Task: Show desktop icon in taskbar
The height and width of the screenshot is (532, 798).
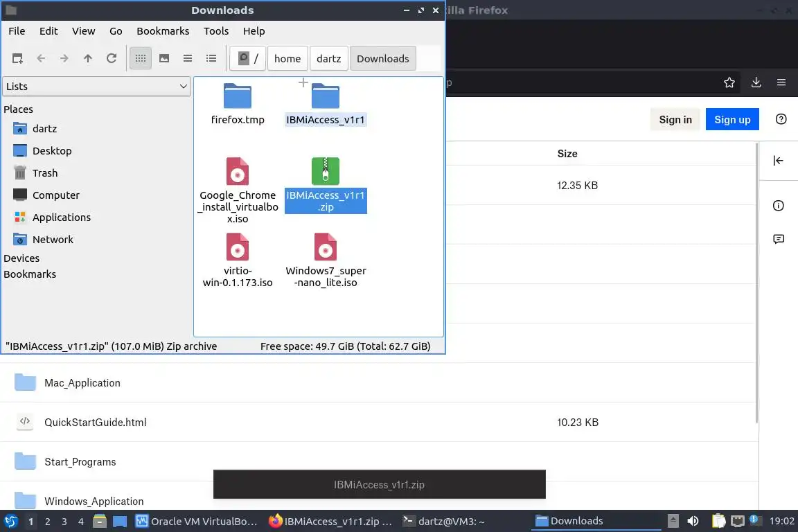Action: click(120, 522)
